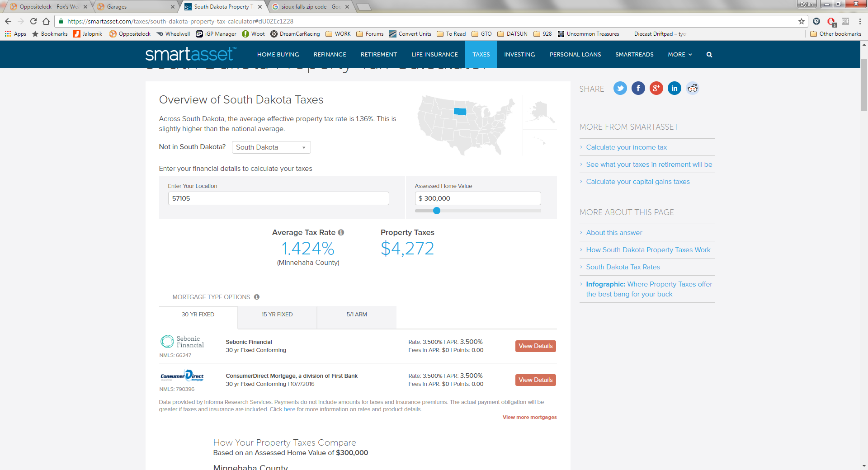The image size is (868, 470).
Task: Open the DreamCarRacing bookmark
Action: (x=295, y=34)
